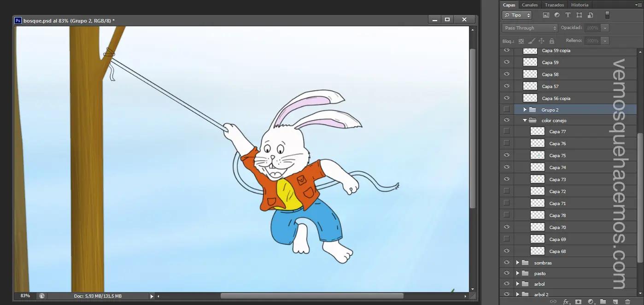Screen dimensions: 644x305
Task: Show hidden layer Capa 72
Action: click(507, 191)
